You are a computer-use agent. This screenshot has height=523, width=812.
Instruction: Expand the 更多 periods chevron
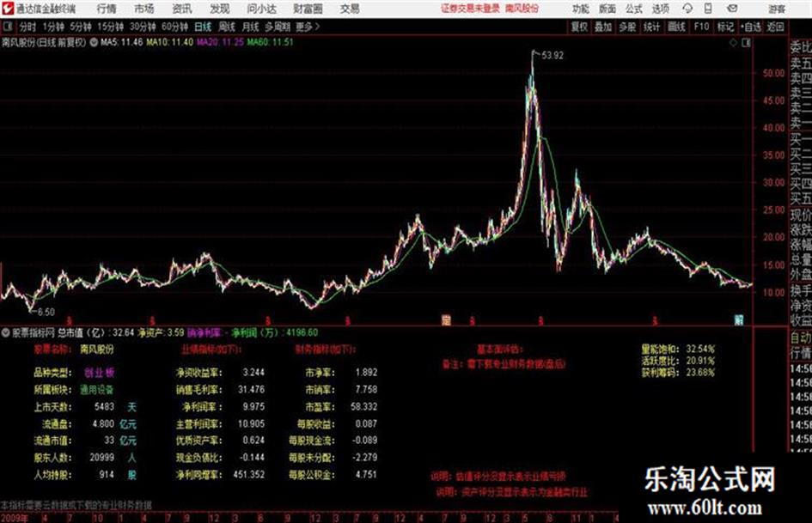coord(308,27)
